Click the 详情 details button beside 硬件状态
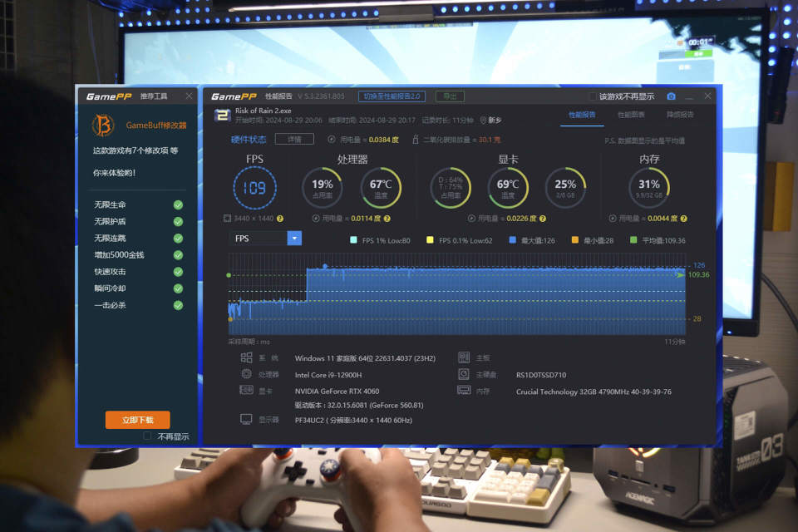This screenshot has height=532, width=798. click(294, 139)
